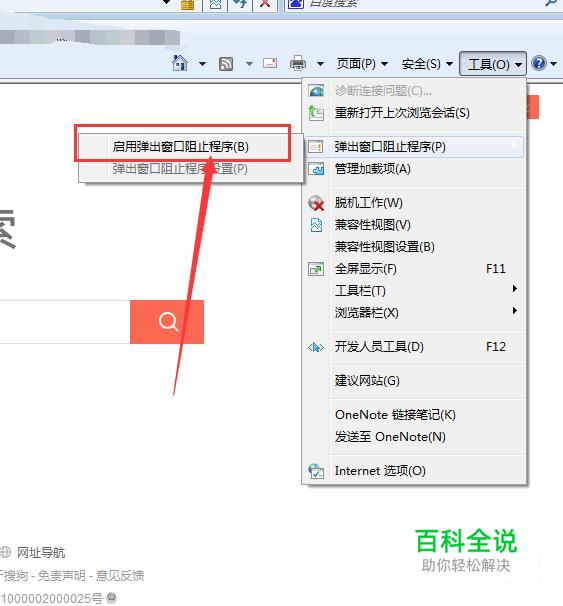Open the 意见反馈 footer link
This screenshot has width=563, height=606.
[x=120, y=575]
